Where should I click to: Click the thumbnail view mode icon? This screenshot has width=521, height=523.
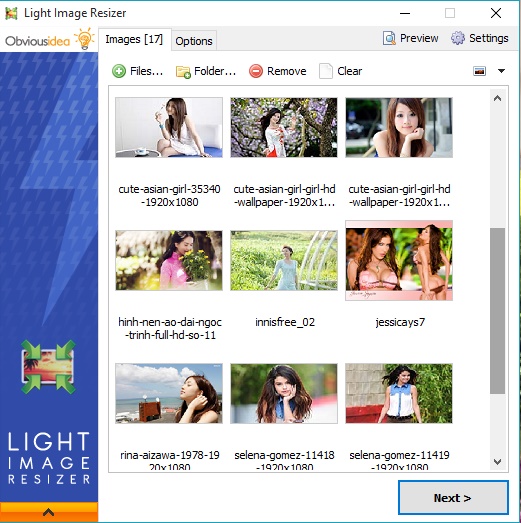[x=479, y=71]
